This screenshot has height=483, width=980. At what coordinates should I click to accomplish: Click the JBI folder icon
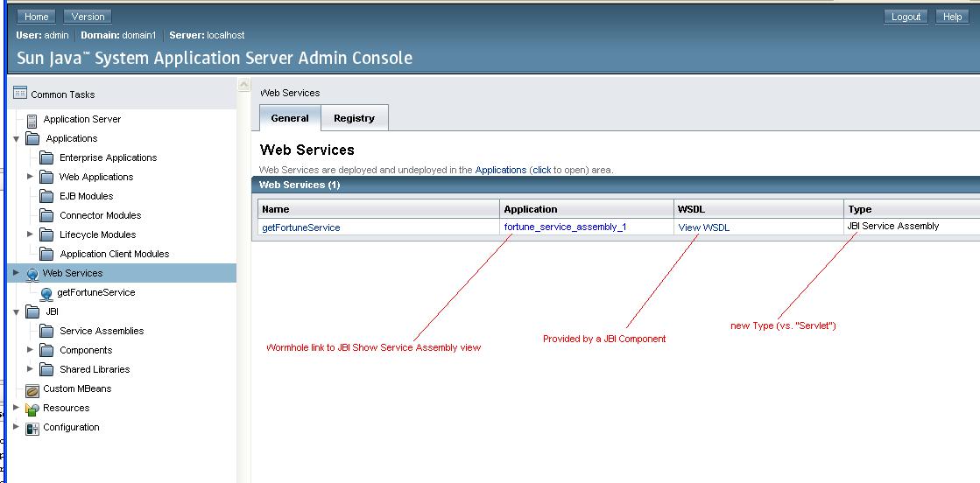[x=32, y=312]
